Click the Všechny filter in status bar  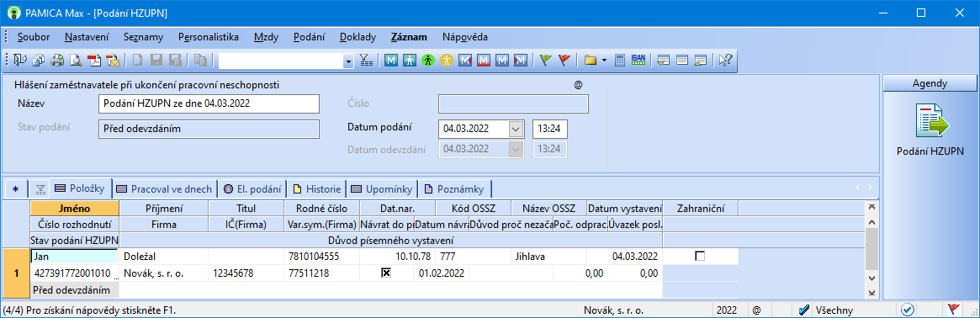coord(834,310)
